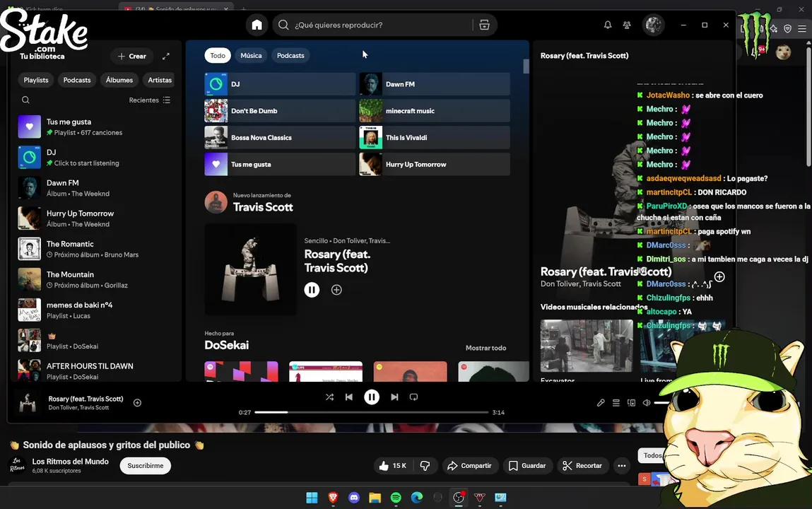Mute the volume speaker icon

pyautogui.click(x=647, y=403)
